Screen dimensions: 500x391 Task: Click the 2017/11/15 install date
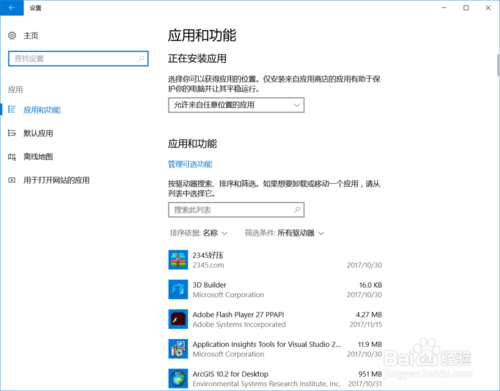point(366,324)
